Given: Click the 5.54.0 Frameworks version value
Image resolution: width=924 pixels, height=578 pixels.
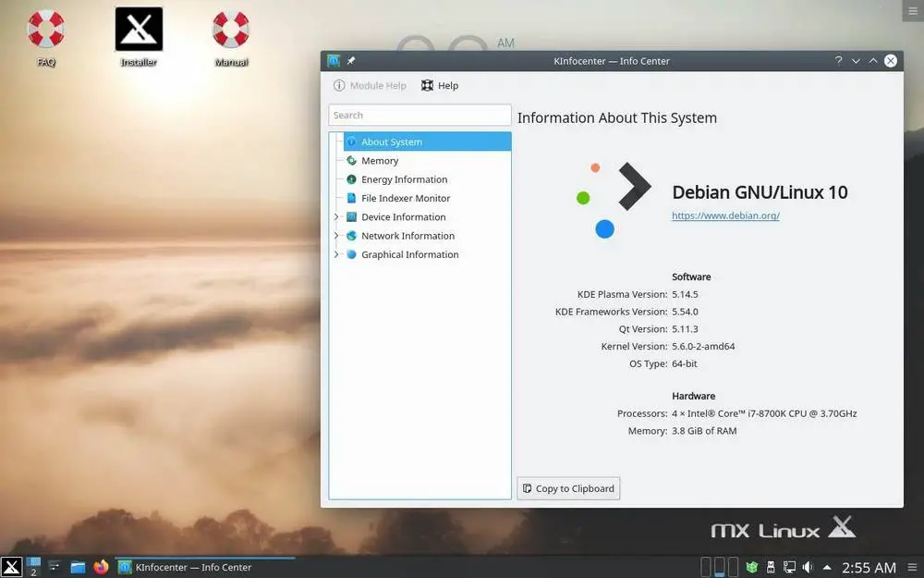Looking at the screenshot, I should click(x=685, y=312).
